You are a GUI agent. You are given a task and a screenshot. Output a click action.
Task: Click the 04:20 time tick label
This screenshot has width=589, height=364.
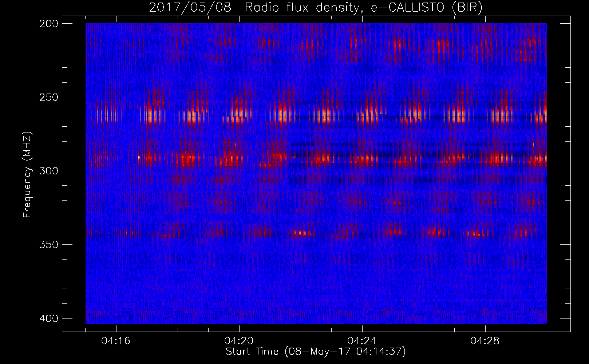click(239, 341)
